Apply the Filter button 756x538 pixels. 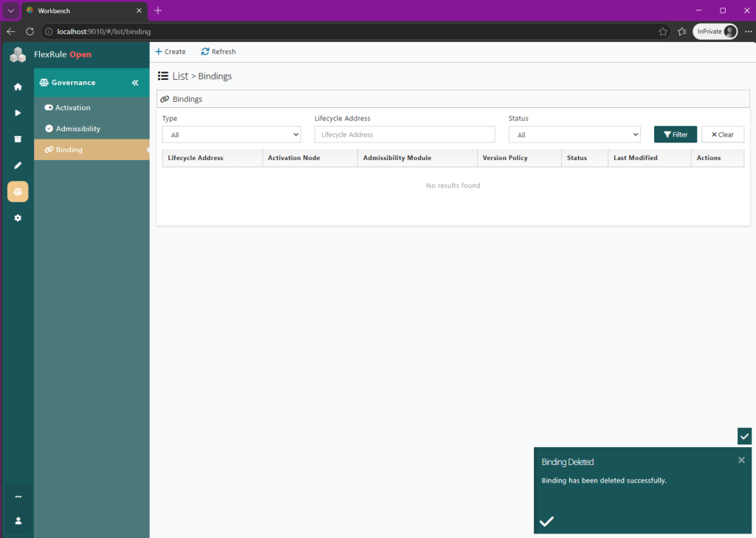(x=675, y=134)
